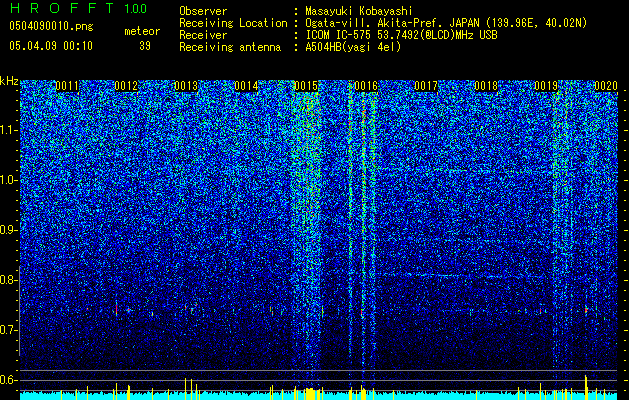Click the 0.8 frequency axis label
The image size is (629, 400).
tap(8, 280)
